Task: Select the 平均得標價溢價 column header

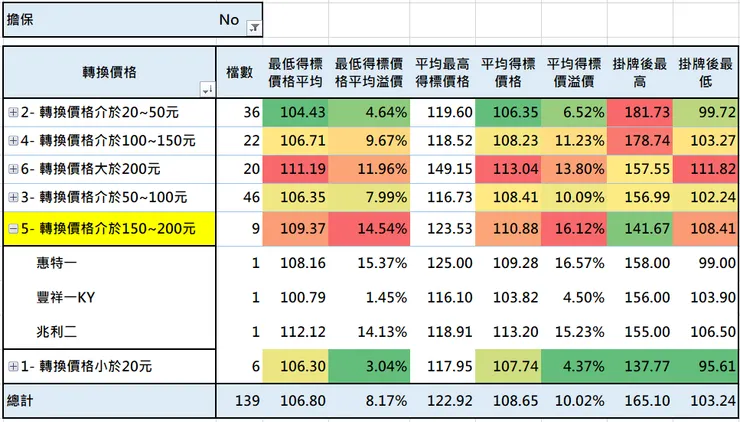Action: coord(574,72)
